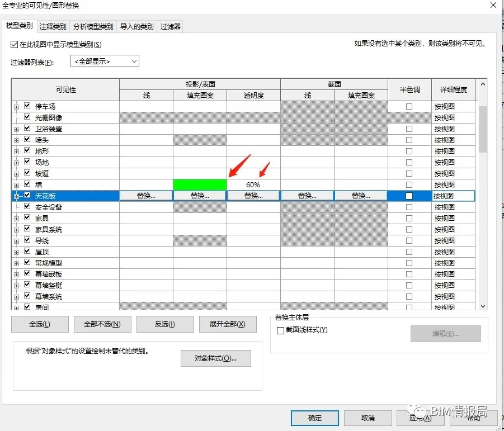504x431 pixels.
Task: Toggle the 卫浴装置 category checkbox
Action: click(x=26, y=128)
